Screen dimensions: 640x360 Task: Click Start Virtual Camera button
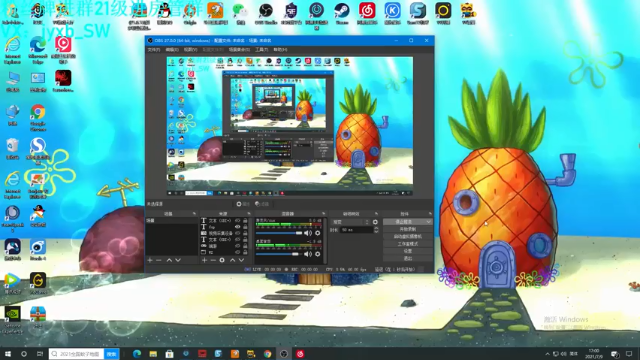[x=408, y=236]
